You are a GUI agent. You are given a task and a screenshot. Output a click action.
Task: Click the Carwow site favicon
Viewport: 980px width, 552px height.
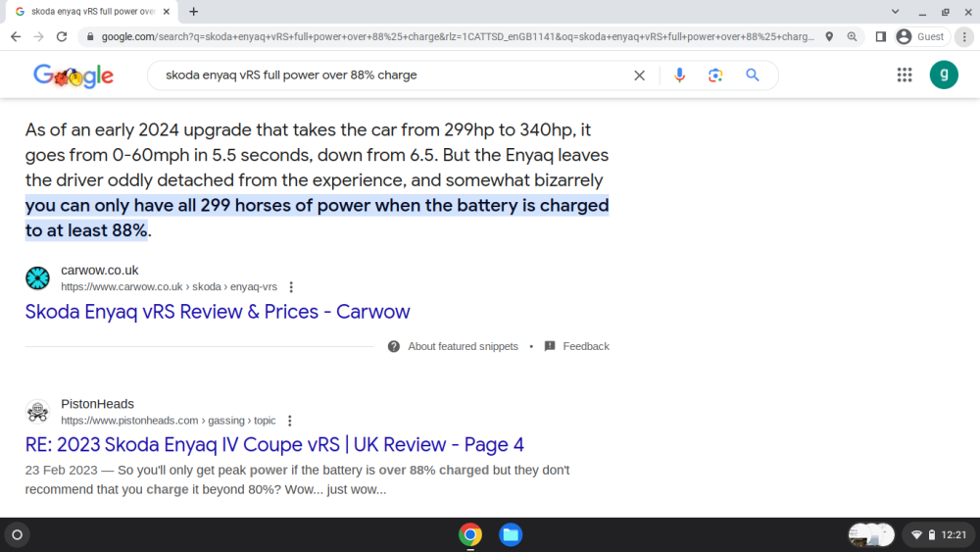pos(37,278)
